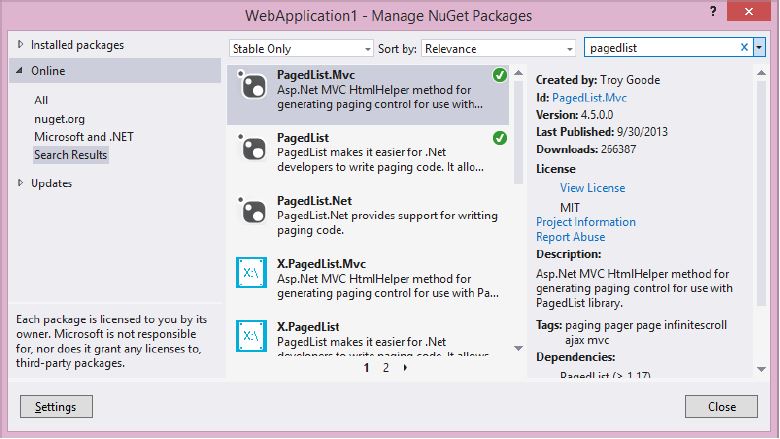
Task: Open the search history dropdown arrow
Action: click(759, 48)
